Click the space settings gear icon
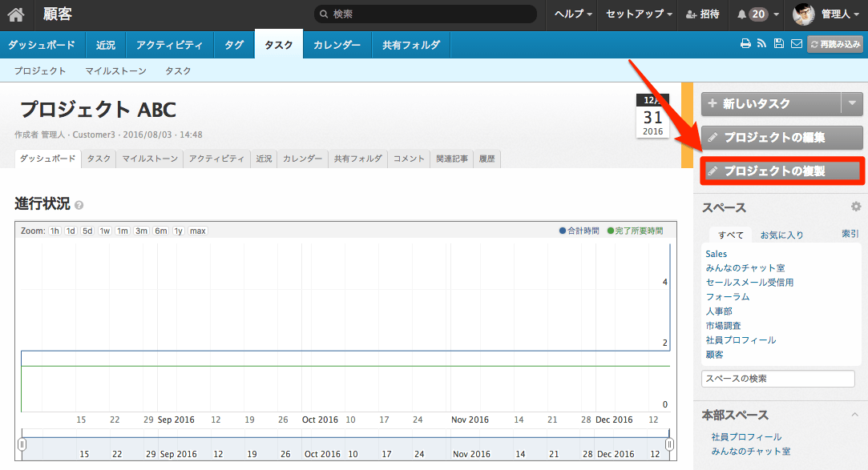The width and height of the screenshot is (868, 470). click(x=856, y=207)
